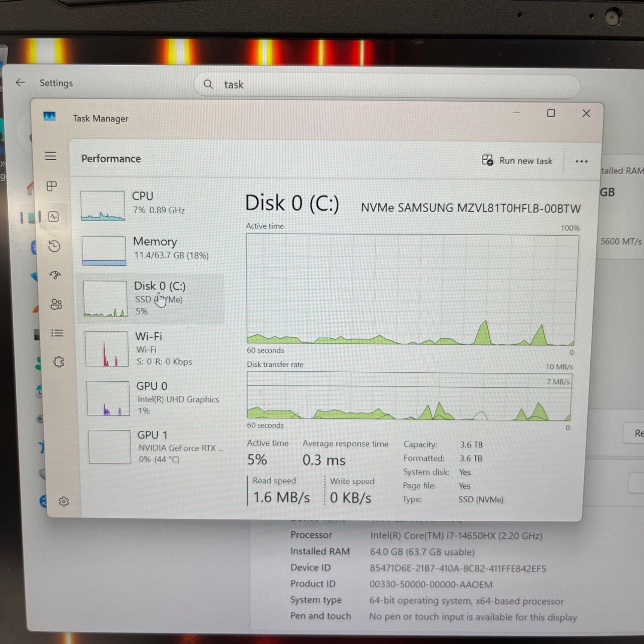The image size is (644, 644).
Task: Click GPU 1 mini graph thumbnail
Action: tap(109, 447)
